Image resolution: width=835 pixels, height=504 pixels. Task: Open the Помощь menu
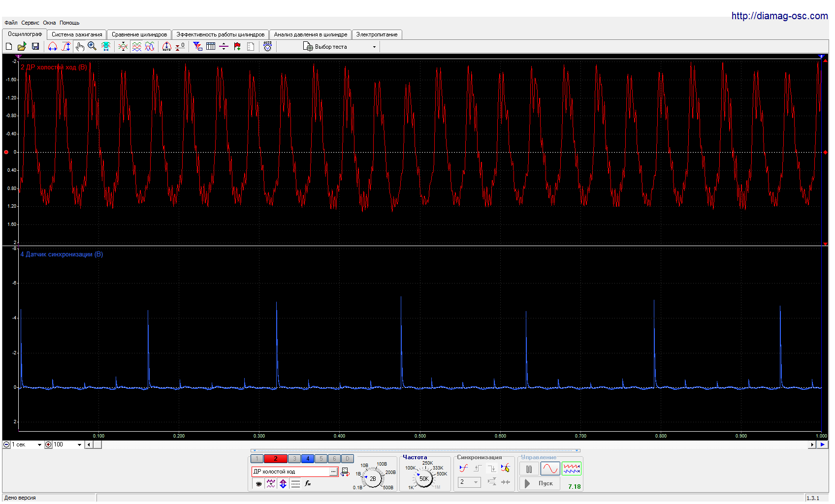click(69, 23)
